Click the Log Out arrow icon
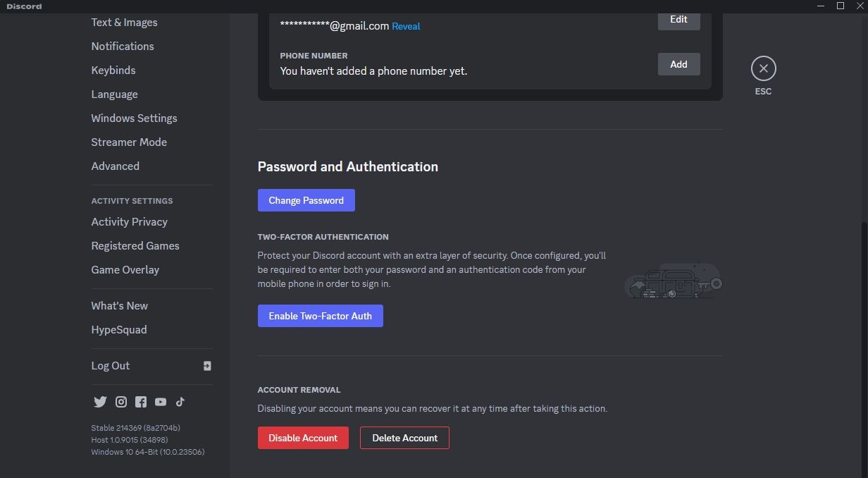Viewport: 868px width, 478px height. [x=207, y=366]
